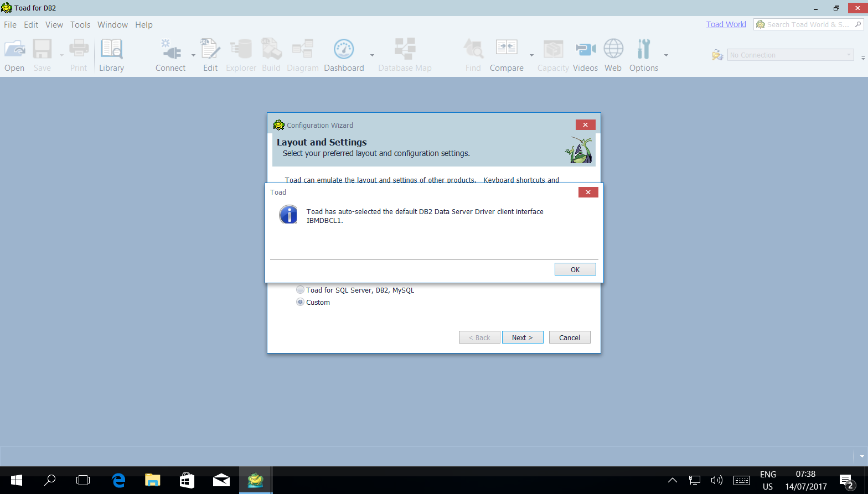The image size is (868, 494).
Task: Click OK in the Toad message dialog
Action: point(575,269)
